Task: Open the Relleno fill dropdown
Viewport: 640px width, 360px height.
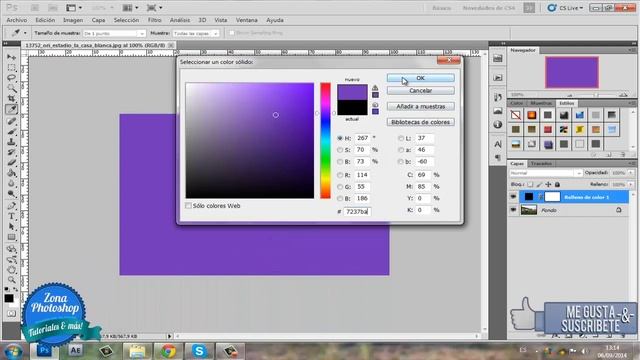Action: [x=631, y=184]
